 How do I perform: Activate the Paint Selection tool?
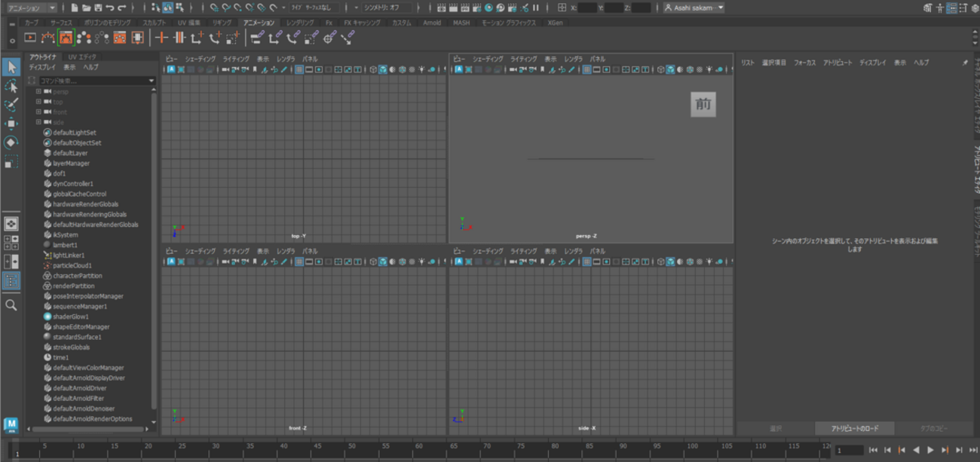(11, 105)
